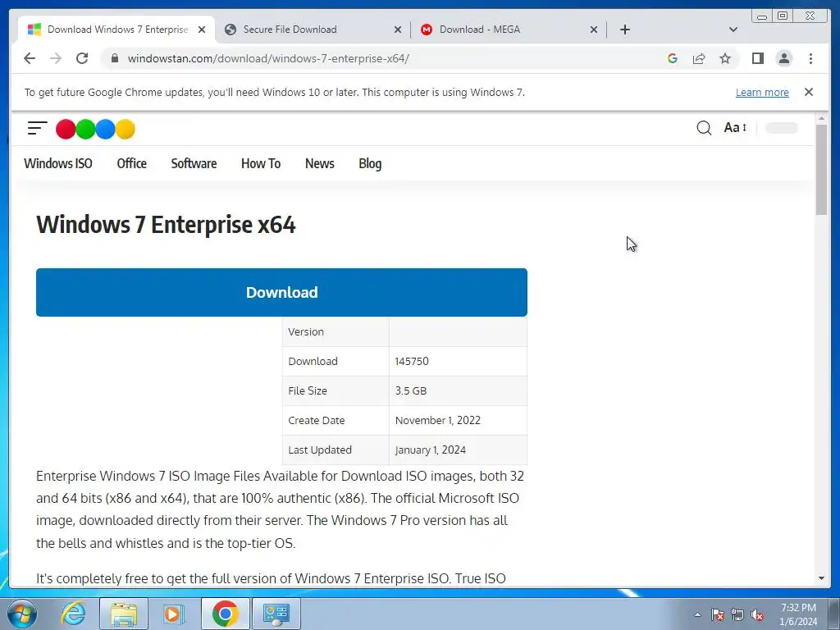Close the Download - MEGA tab
The height and width of the screenshot is (630, 840).
(x=594, y=30)
